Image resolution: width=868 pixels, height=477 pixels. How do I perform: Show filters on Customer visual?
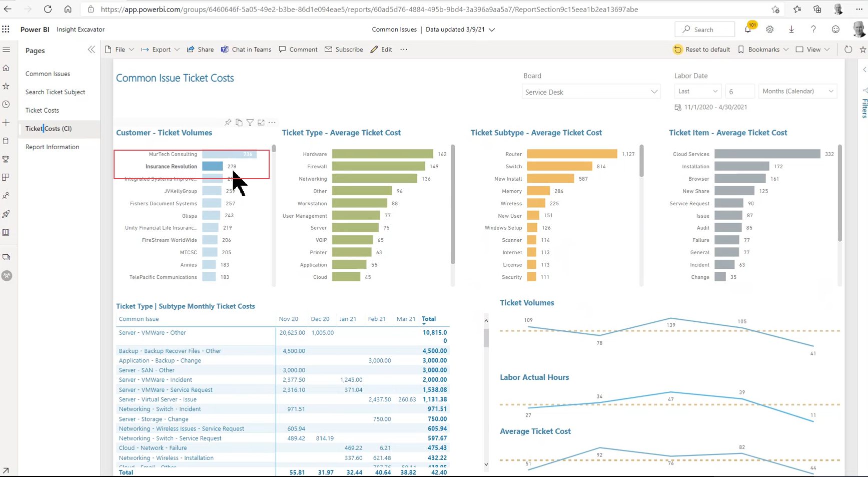pyautogui.click(x=250, y=123)
